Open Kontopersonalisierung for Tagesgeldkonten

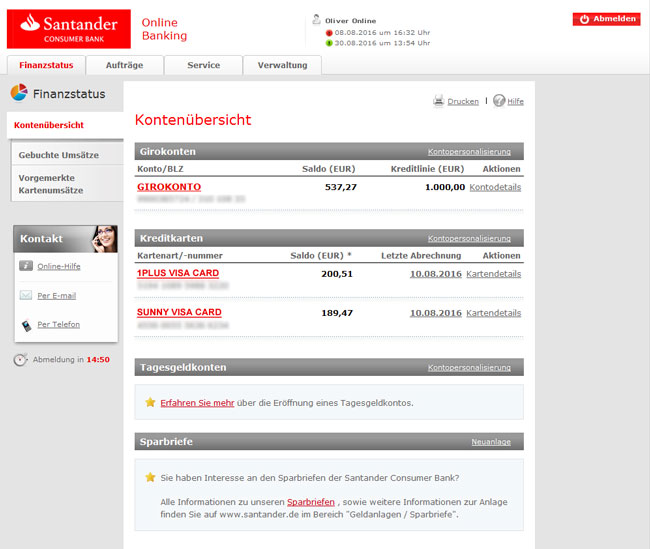pos(469,367)
